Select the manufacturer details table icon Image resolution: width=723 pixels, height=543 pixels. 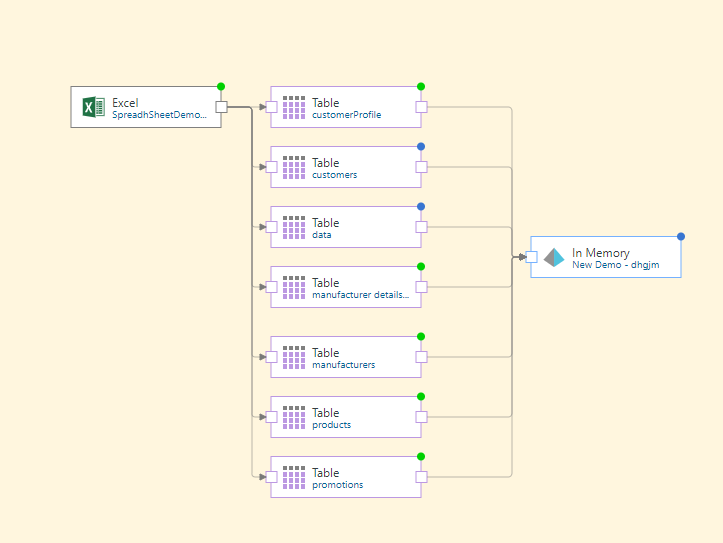tap(293, 287)
